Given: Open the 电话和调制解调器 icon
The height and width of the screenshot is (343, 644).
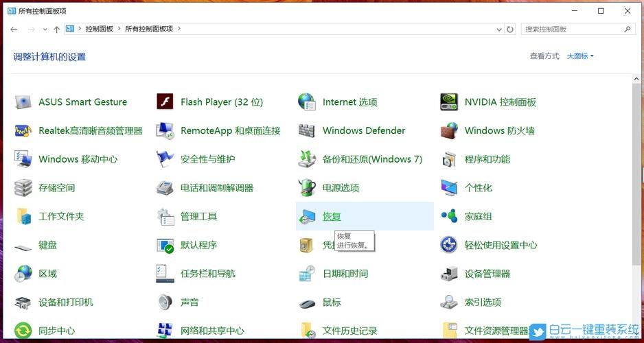Looking at the screenshot, I should tap(165, 188).
